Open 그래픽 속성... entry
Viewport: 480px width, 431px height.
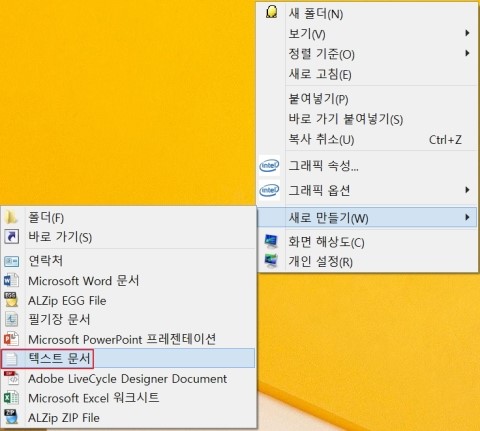(x=367, y=165)
